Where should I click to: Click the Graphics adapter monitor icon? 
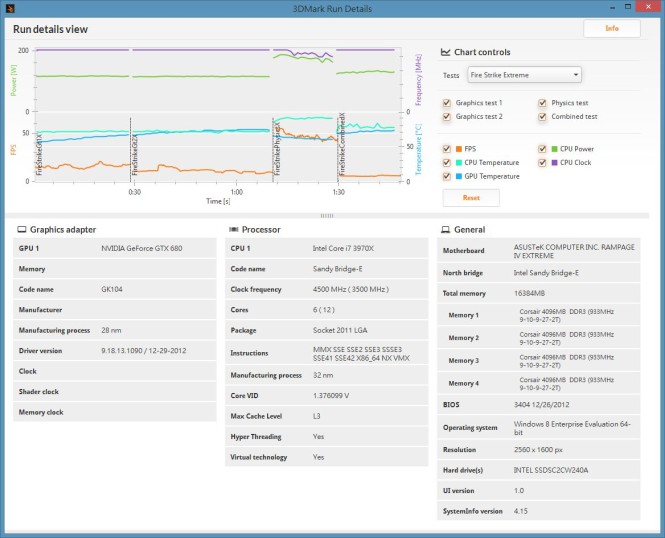pyautogui.click(x=22, y=229)
